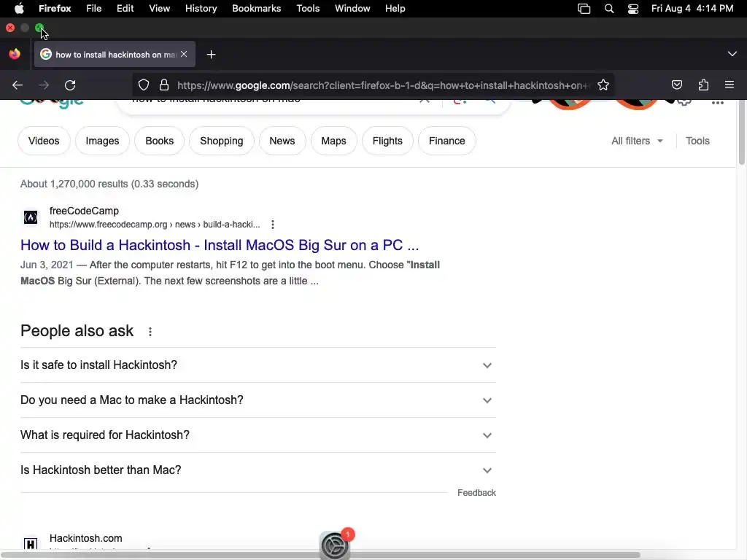
Task: Expand 'Is it safe to install Hackintosh?'
Action: [x=258, y=365]
